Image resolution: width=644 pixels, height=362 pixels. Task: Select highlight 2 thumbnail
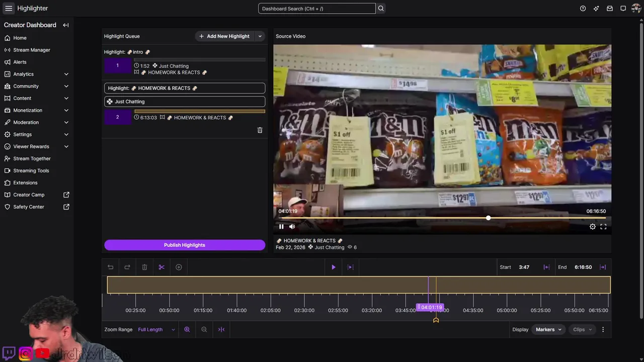(118, 117)
